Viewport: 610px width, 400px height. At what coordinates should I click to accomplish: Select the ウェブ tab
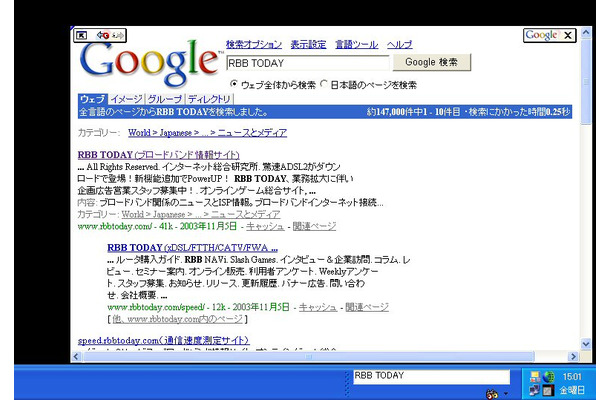93,99
